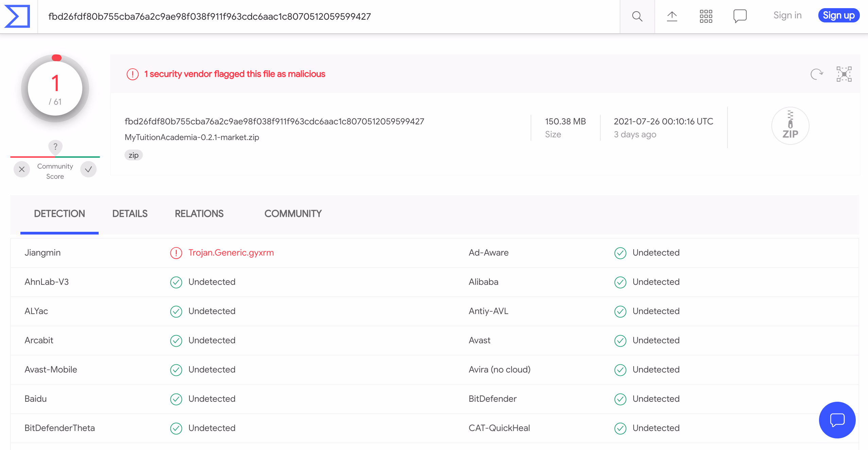
Task: Click the malicious alert icon in the banner
Action: [x=132, y=74]
